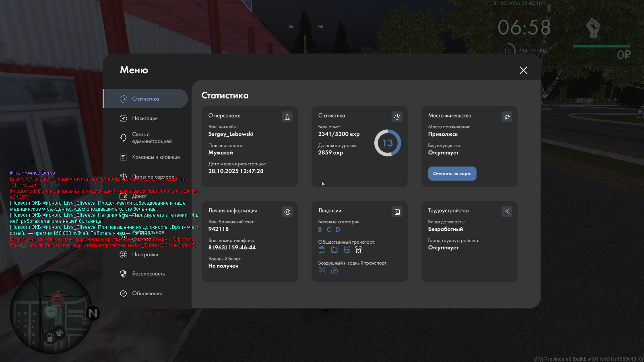Click the Личная информация card profile icon
644x362 pixels.
tap(287, 212)
